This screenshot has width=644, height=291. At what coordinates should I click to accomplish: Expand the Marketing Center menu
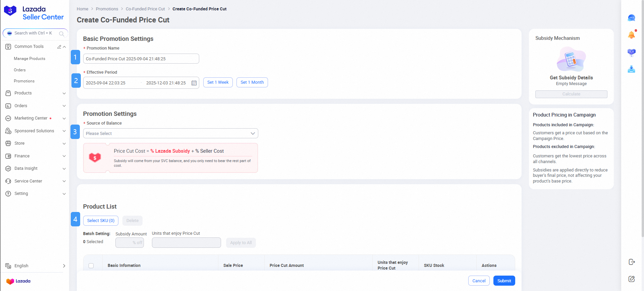pyautogui.click(x=35, y=118)
